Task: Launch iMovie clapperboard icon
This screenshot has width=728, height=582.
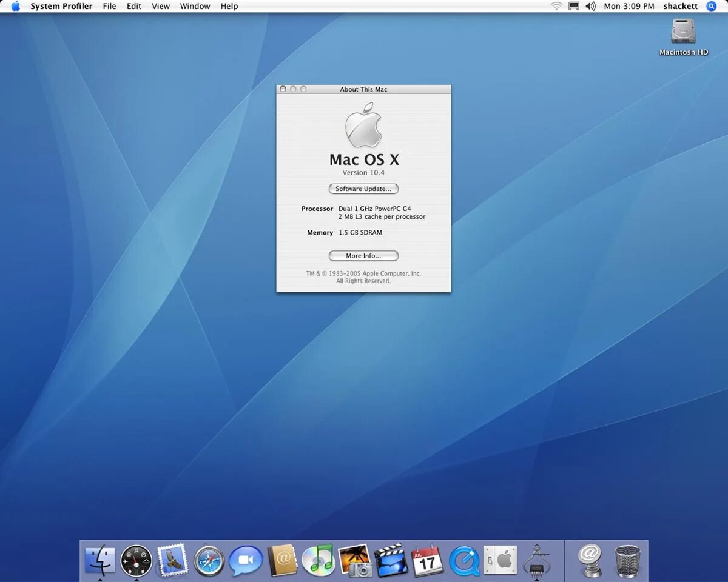Action: point(391,560)
